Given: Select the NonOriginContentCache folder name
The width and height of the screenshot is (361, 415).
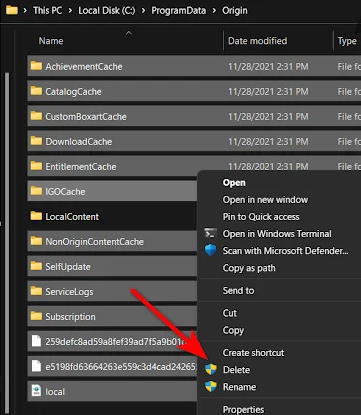Looking at the screenshot, I should (x=94, y=242).
